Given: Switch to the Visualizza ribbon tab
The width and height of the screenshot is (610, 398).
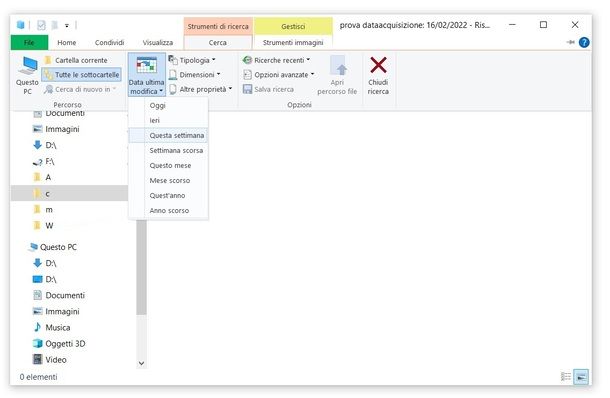Looking at the screenshot, I should tap(158, 42).
